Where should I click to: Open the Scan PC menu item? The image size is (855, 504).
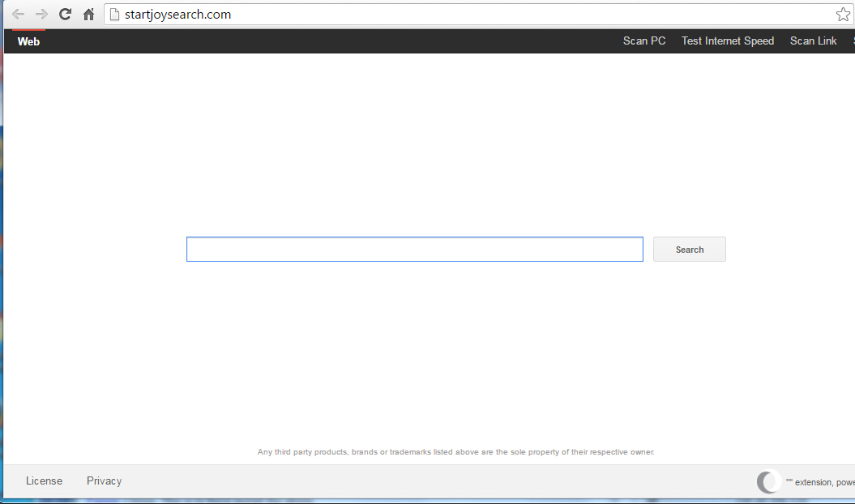[x=644, y=41]
